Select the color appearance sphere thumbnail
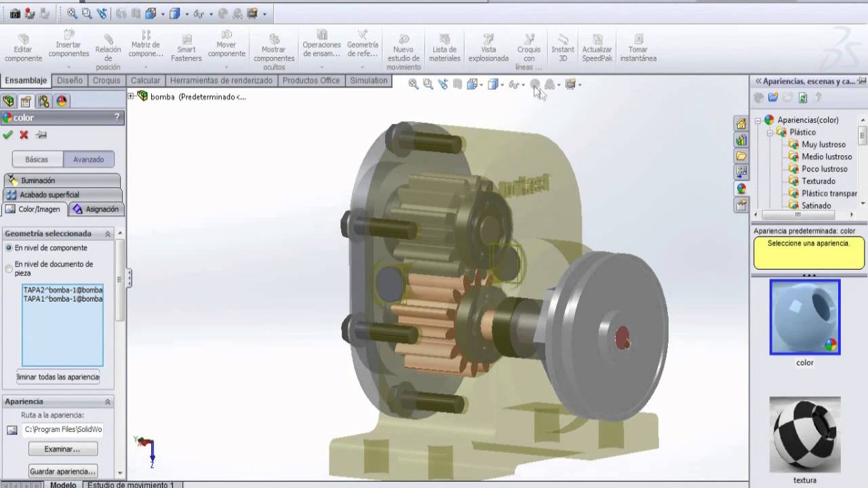The width and height of the screenshot is (868, 488). (805, 317)
